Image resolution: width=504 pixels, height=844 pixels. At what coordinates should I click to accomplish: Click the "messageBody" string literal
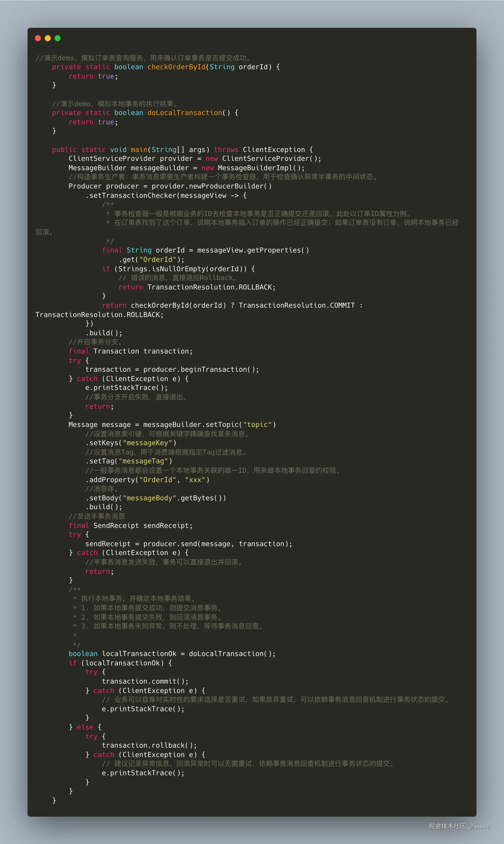point(149,498)
